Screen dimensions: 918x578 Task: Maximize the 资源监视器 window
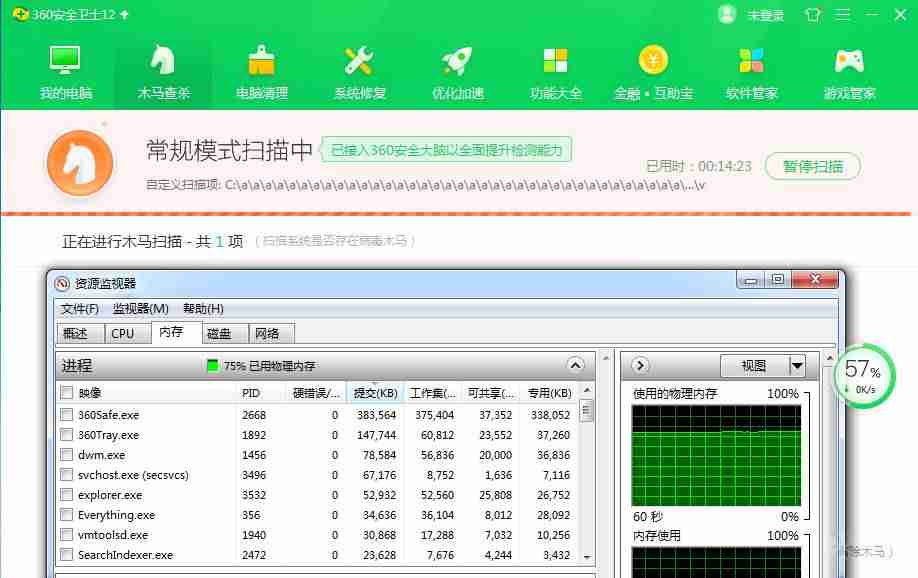tap(777, 280)
